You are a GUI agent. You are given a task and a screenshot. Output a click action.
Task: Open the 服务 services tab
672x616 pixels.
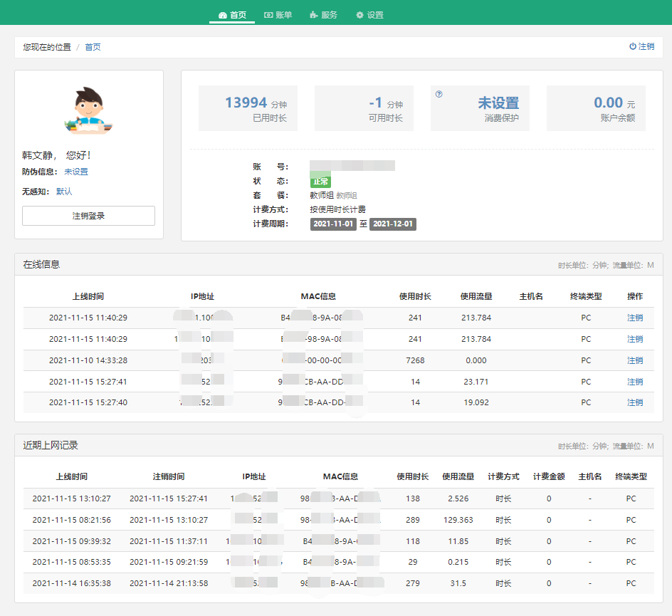point(324,15)
